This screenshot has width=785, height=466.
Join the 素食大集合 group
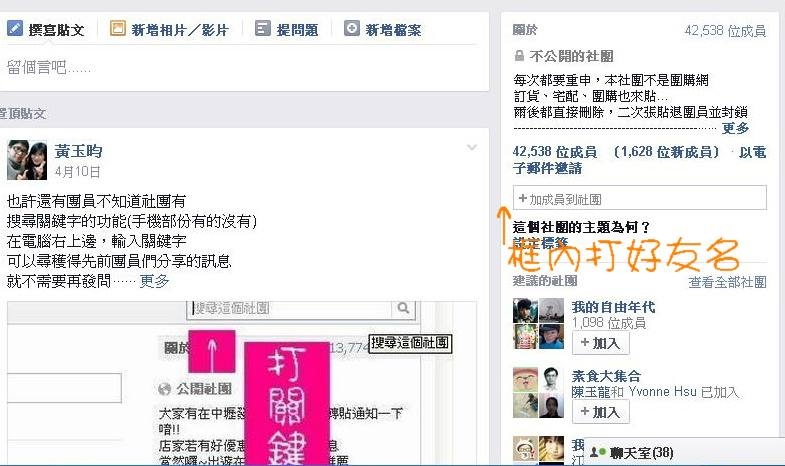click(x=600, y=412)
